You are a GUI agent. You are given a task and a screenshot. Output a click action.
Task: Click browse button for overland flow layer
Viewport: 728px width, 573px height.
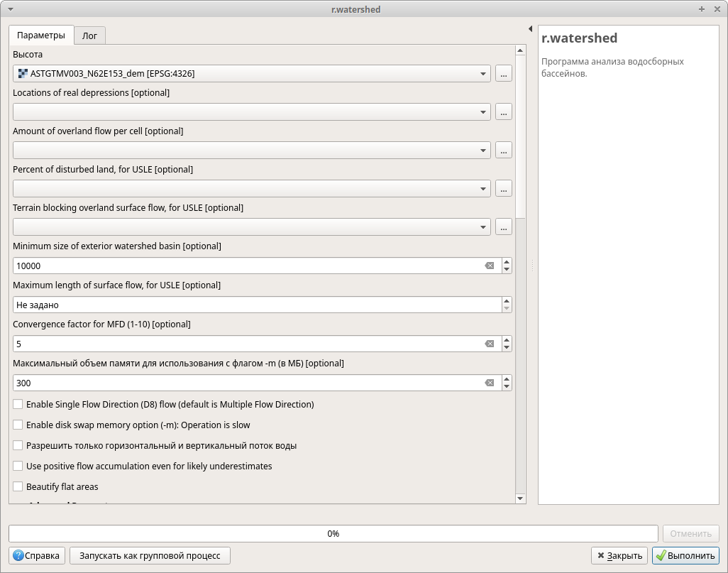[x=504, y=150]
